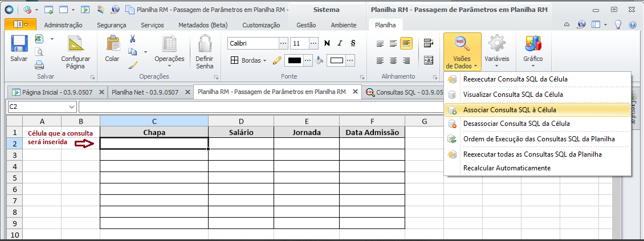This screenshot has height=241, width=644.
Task: Open font size ellipsis picker
Action: point(313,43)
